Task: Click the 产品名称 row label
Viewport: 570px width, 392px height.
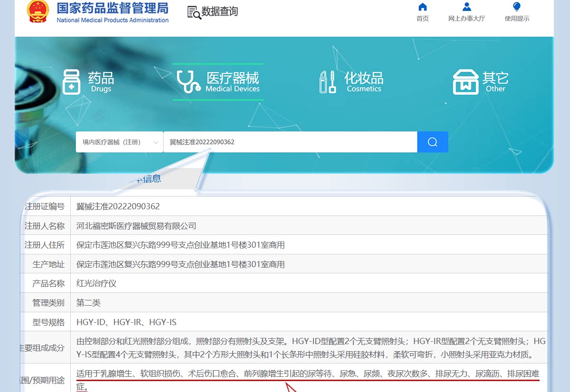Action: (x=48, y=283)
